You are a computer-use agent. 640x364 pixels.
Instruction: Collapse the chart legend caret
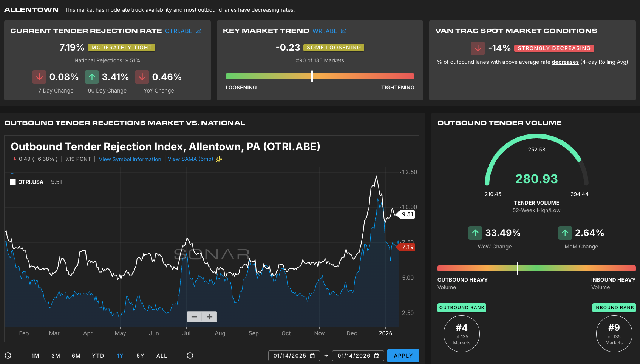pyautogui.click(x=12, y=173)
